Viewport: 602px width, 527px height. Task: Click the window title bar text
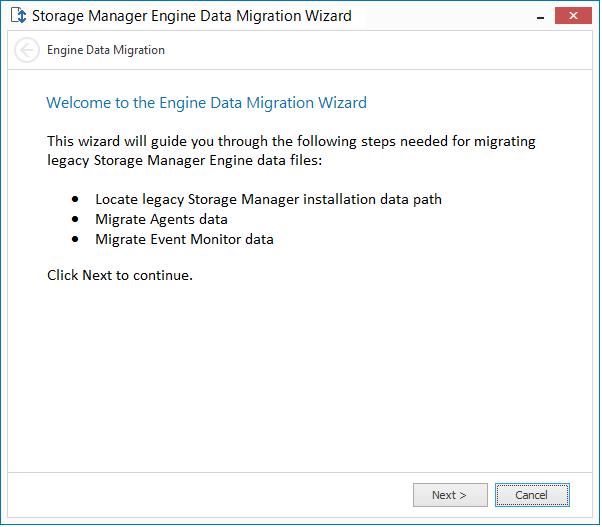coord(192,16)
